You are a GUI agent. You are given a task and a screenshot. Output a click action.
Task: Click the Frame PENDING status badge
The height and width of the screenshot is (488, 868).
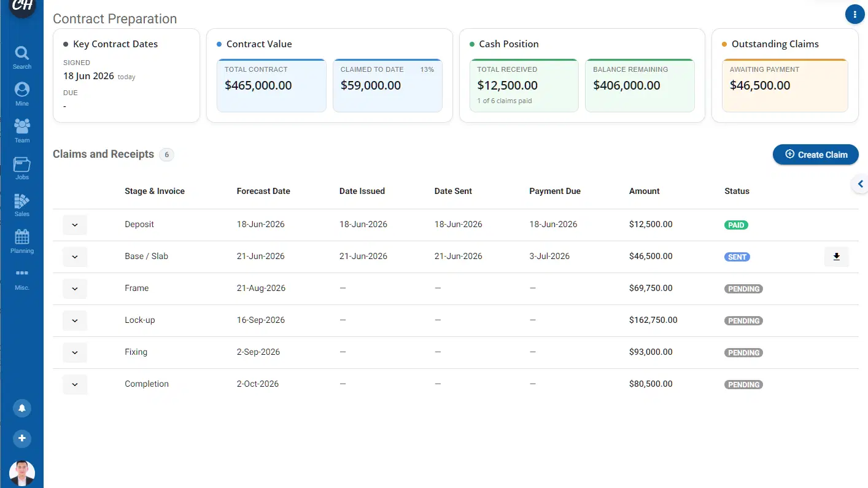[x=743, y=289]
